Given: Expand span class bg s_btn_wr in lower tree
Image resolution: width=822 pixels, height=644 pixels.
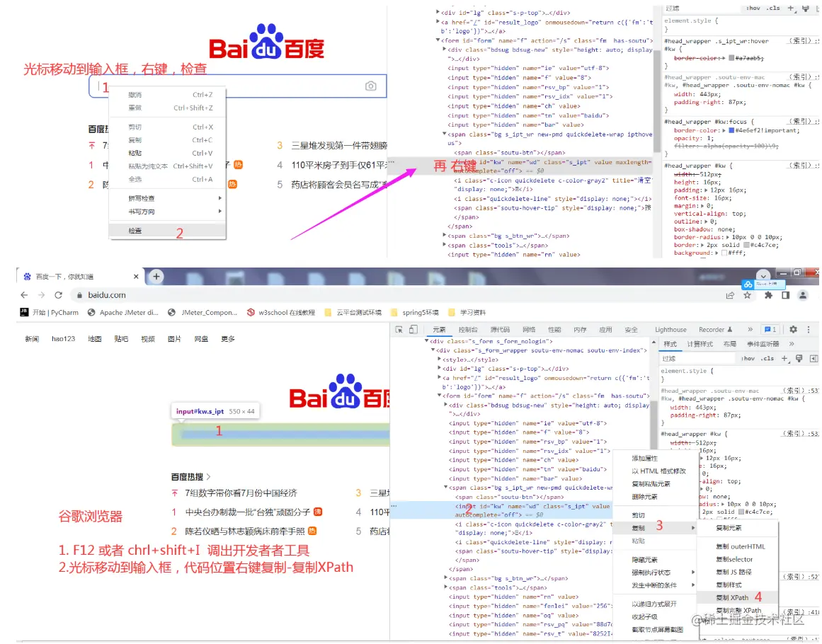Looking at the screenshot, I should coord(445,578).
